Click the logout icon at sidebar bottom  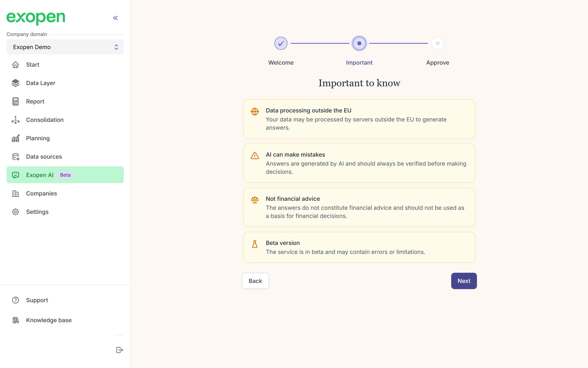119,350
